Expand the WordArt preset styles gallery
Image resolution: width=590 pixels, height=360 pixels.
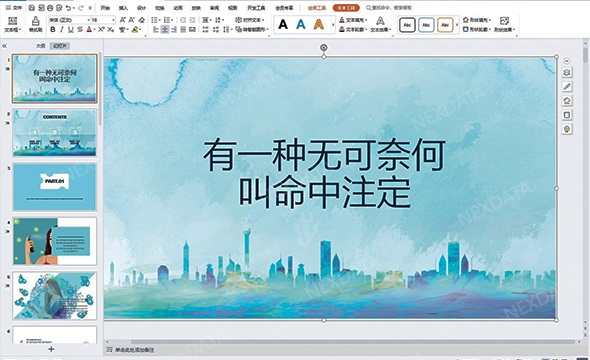click(x=333, y=25)
